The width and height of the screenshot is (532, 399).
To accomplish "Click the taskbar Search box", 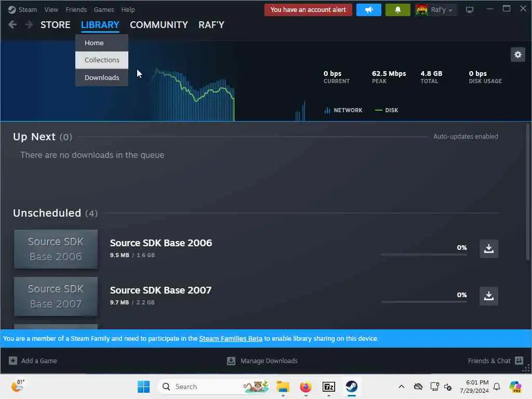I will pyautogui.click(x=214, y=387).
